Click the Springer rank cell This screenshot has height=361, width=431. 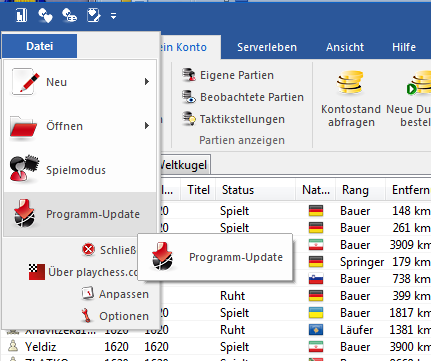tap(362, 262)
